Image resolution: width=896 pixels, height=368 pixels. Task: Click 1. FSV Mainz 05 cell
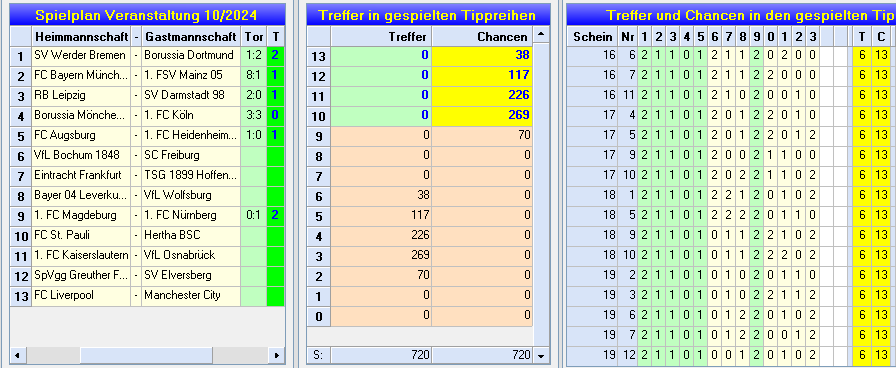coord(191,75)
